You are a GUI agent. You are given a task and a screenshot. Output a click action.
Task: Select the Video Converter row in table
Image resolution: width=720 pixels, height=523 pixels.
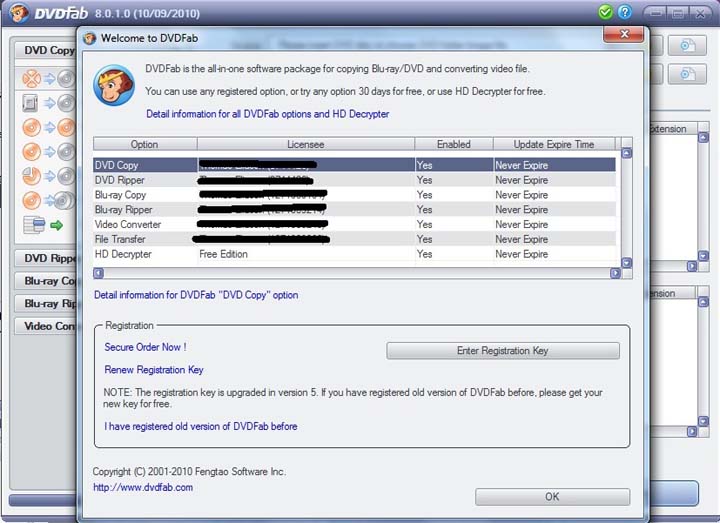coord(354,225)
